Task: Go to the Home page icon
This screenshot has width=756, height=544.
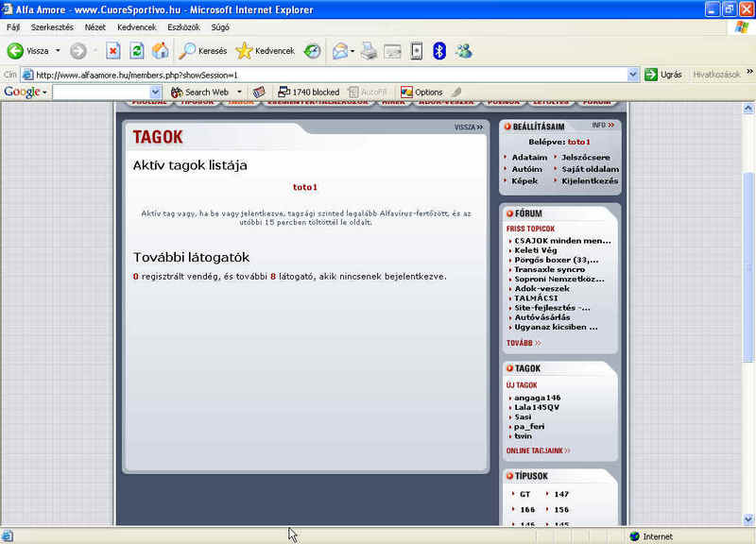Action: click(161, 51)
